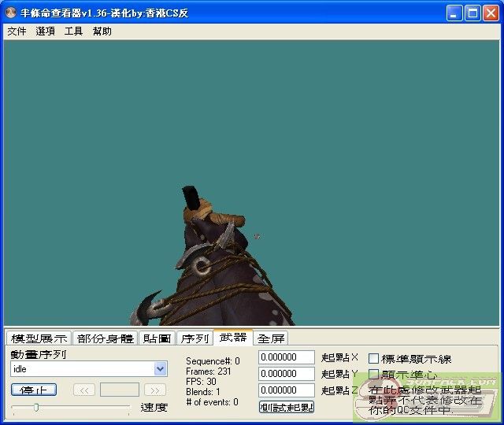Switch to the 序列 tab
The width and height of the screenshot is (504, 425).
[x=195, y=338]
